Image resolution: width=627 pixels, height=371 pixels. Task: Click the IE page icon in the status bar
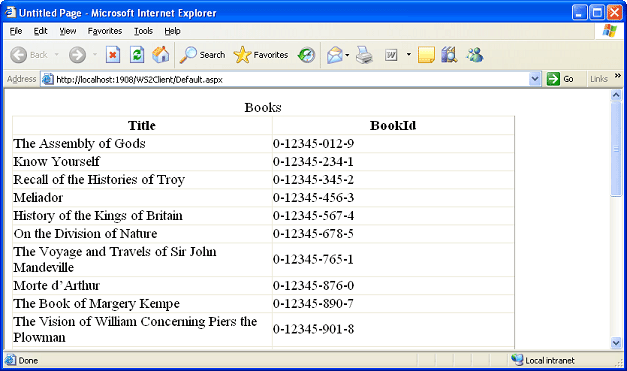[x=10, y=360]
